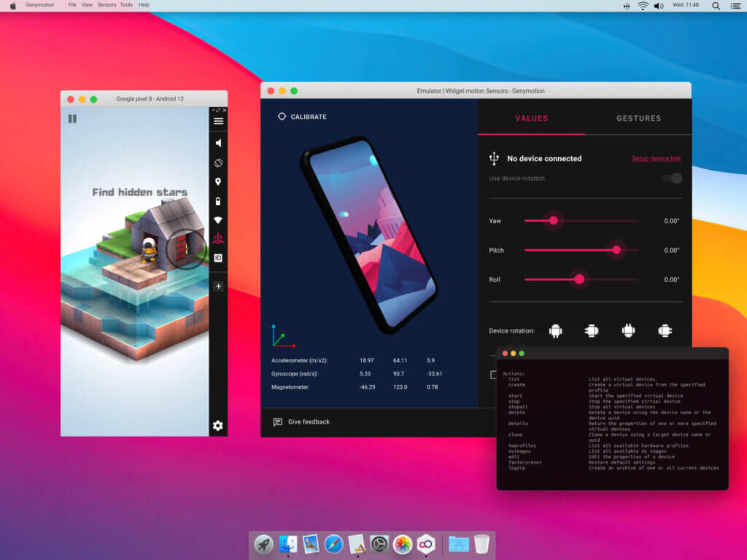Open Photos app in the dock
Screen dimensions: 747x560
pos(403,544)
